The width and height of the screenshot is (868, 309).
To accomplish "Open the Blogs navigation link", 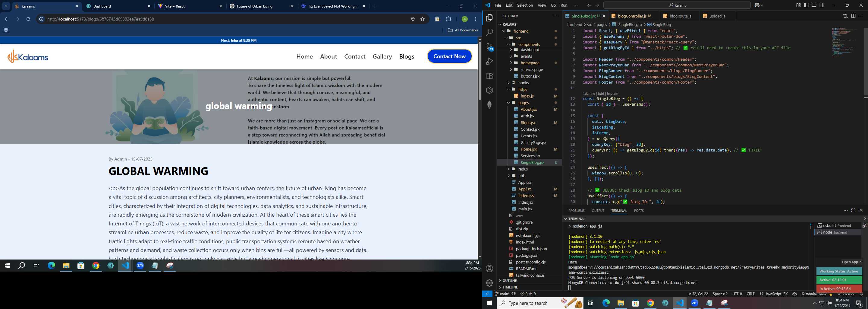I will (x=406, y=56).
